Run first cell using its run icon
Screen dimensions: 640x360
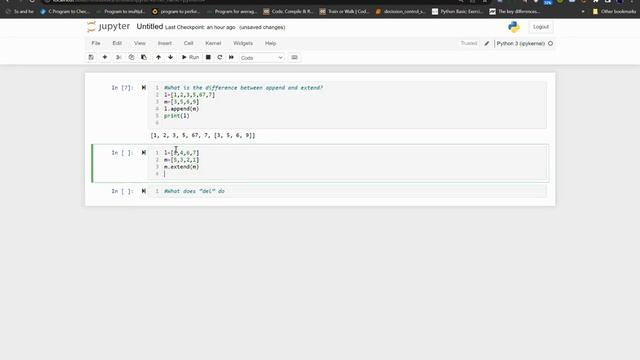pos(144,88)
